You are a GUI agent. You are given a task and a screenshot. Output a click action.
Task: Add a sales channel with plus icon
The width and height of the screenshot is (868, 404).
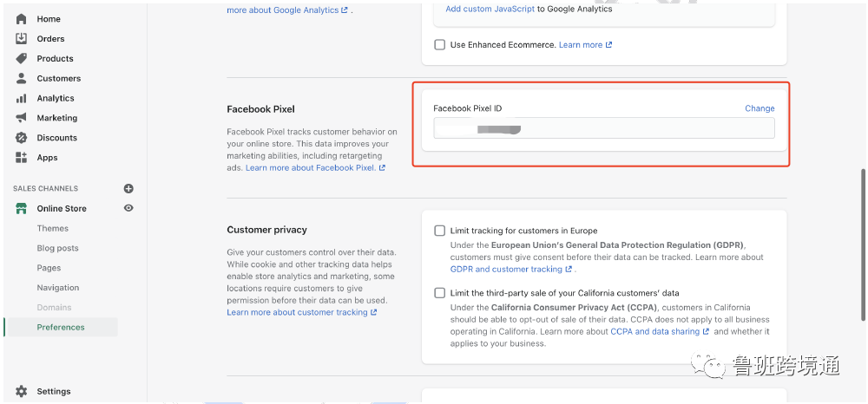coord(128,188)
